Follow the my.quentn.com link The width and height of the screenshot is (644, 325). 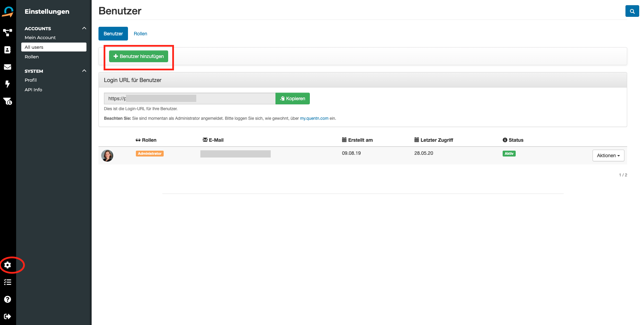click(x=314, y=118)
